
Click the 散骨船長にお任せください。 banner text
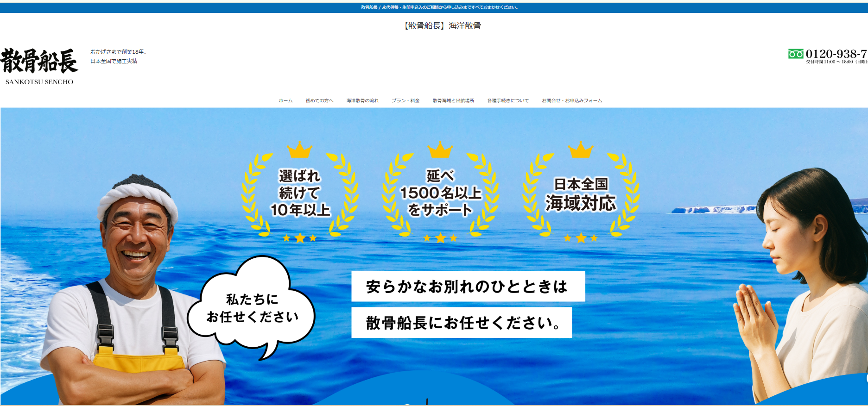tap(462, 323)
